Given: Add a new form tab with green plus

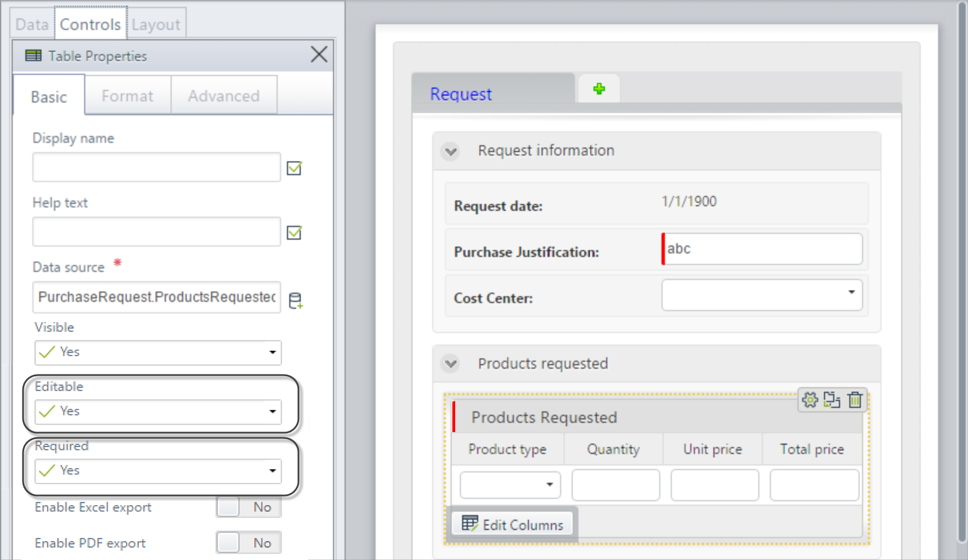Looking at the screenshot, I should pyautogui.click(x=599, y=89).
